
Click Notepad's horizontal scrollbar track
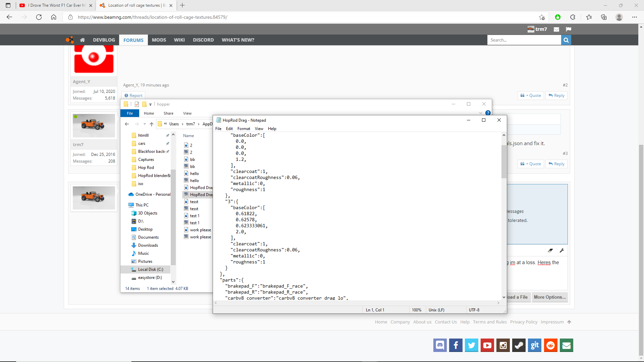(x=357, y=303)
